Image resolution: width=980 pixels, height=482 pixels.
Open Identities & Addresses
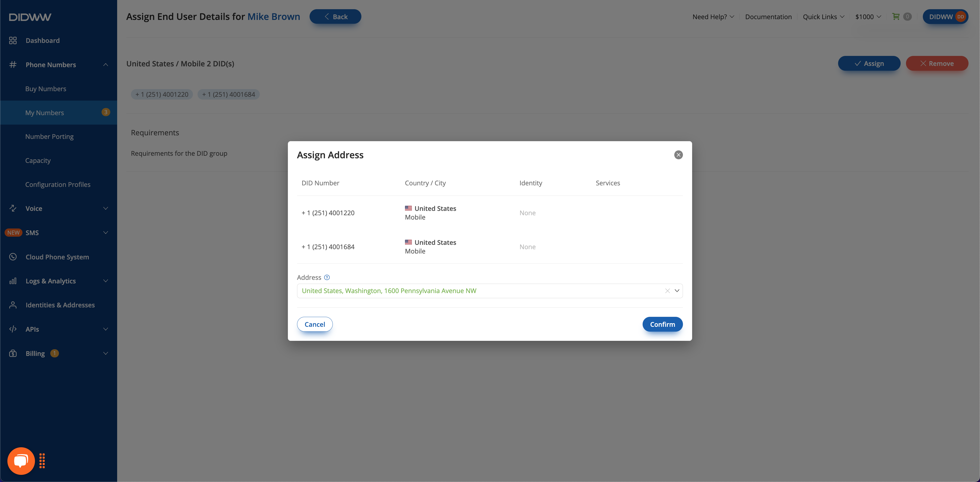60,305
